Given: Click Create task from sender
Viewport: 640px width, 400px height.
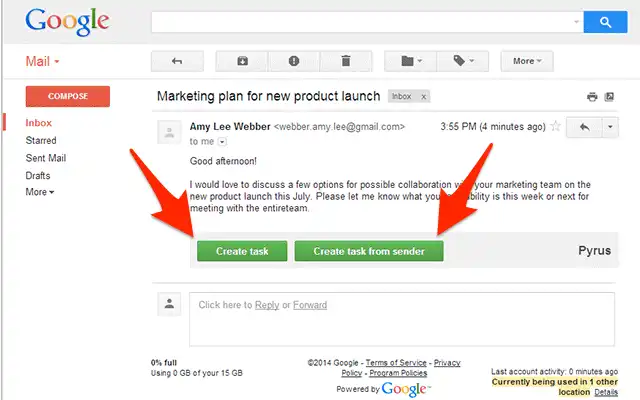Looking at the screenshot, I should [x=369, y=251].
